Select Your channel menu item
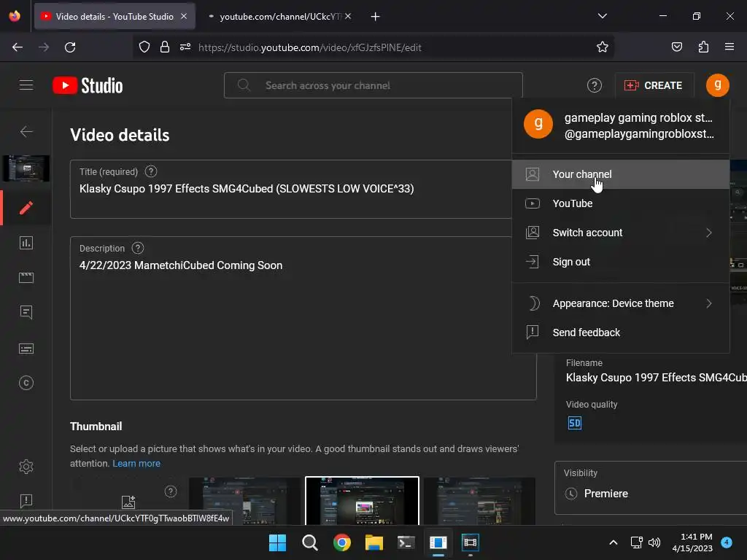 (x=621, y=174)
